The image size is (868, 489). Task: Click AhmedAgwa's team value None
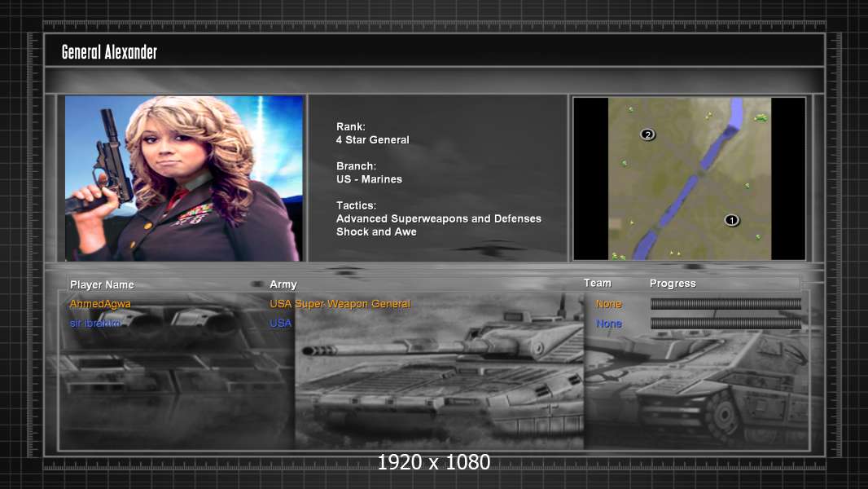(608, 304)
